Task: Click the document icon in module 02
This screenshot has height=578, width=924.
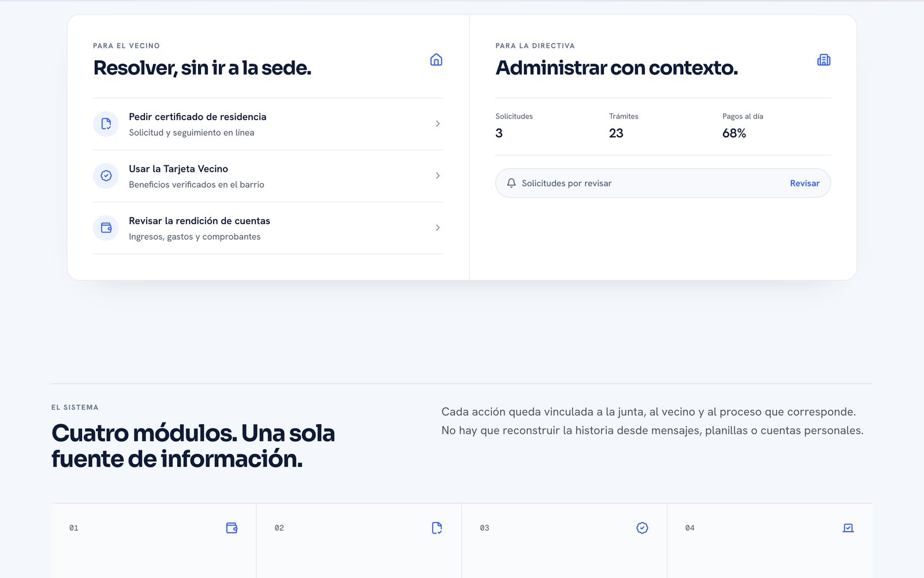Action: [x=437, y=528]
